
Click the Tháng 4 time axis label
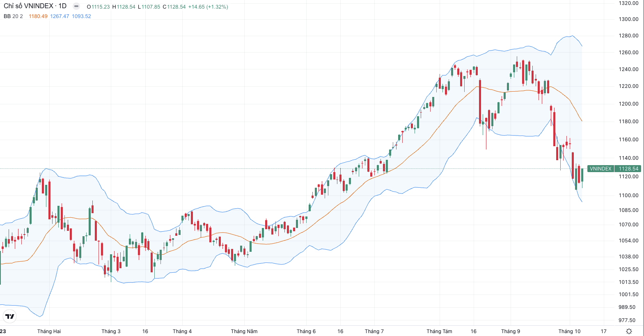[182, 331]
